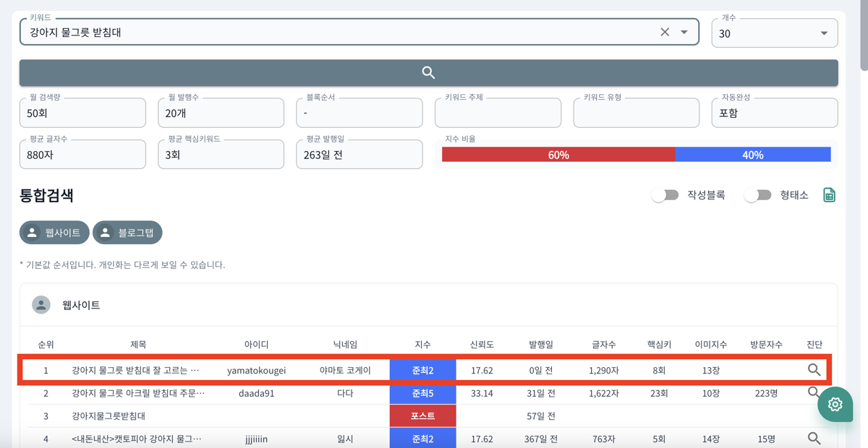
Task: Open post titled 강아지 물그릇 아크릴 받침대
Action: click(x=138, y=394)
